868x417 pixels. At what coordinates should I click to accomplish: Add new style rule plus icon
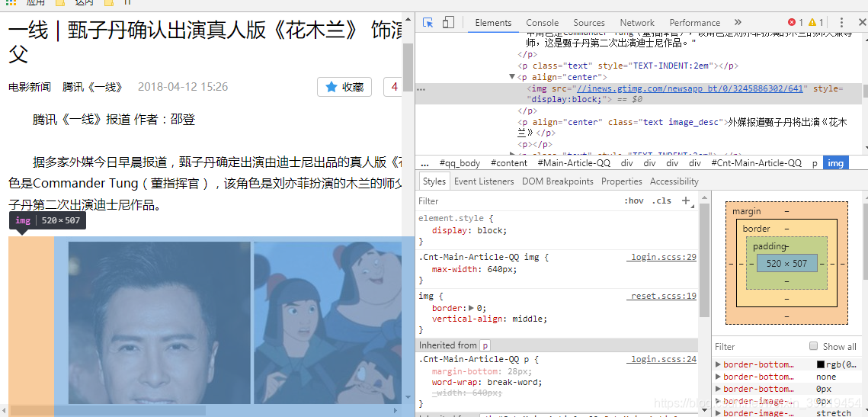tap(686, 200)
